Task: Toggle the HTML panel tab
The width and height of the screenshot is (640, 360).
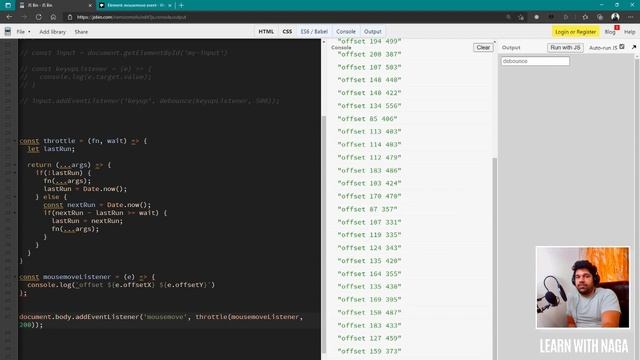Action: point(266,31)
